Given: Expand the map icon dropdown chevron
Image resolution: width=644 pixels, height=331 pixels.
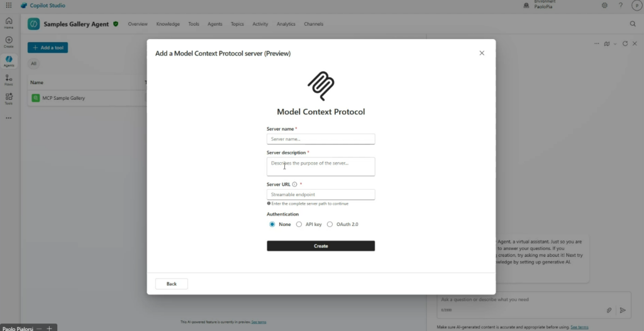Looking at the screenshot, I should pyautogui.click(x=615, y=44).
